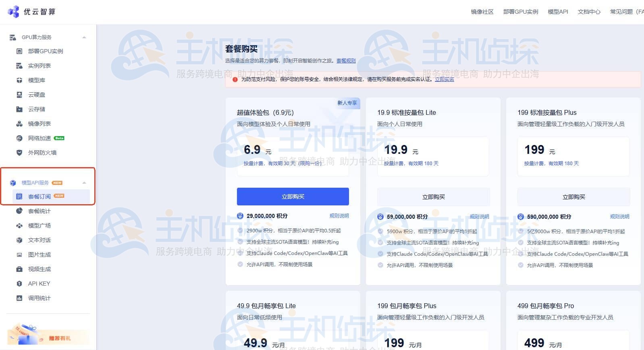Click the 模型库 cube icon
Viewport: 644px width, 350px height.
[x=19, y=80]
